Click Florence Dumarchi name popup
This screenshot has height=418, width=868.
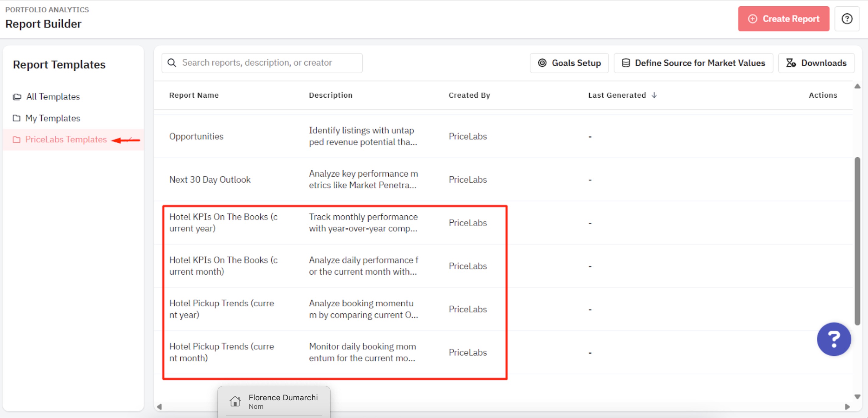(x=283, y=398)
